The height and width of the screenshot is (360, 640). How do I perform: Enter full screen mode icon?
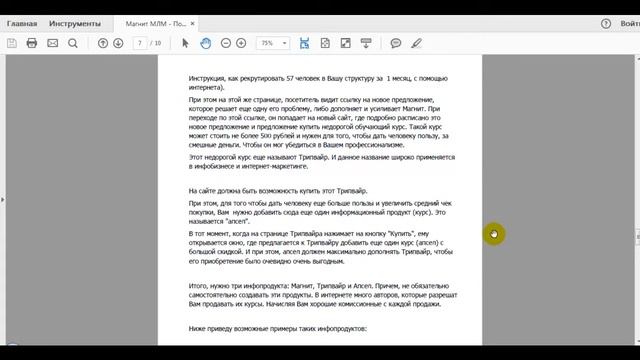point(346,43)
